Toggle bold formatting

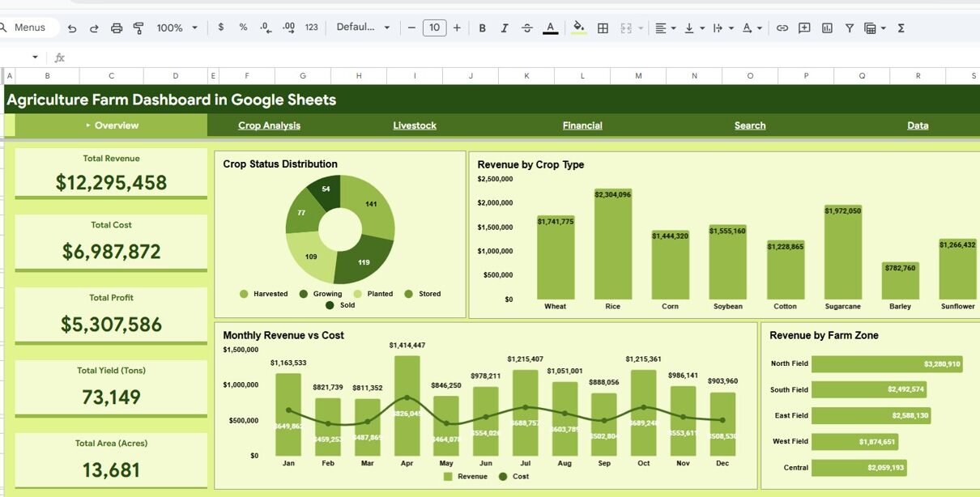click(x=482, y=28)
